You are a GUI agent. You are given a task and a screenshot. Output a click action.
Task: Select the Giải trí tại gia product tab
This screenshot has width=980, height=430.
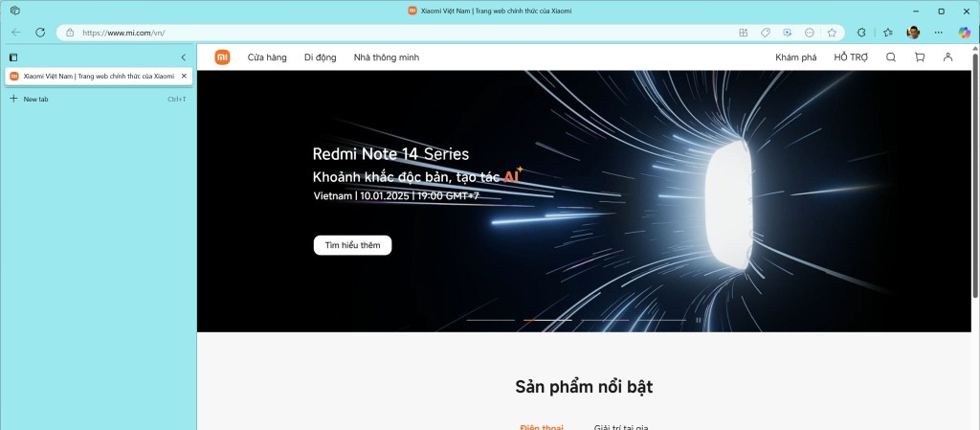[620, 428]
